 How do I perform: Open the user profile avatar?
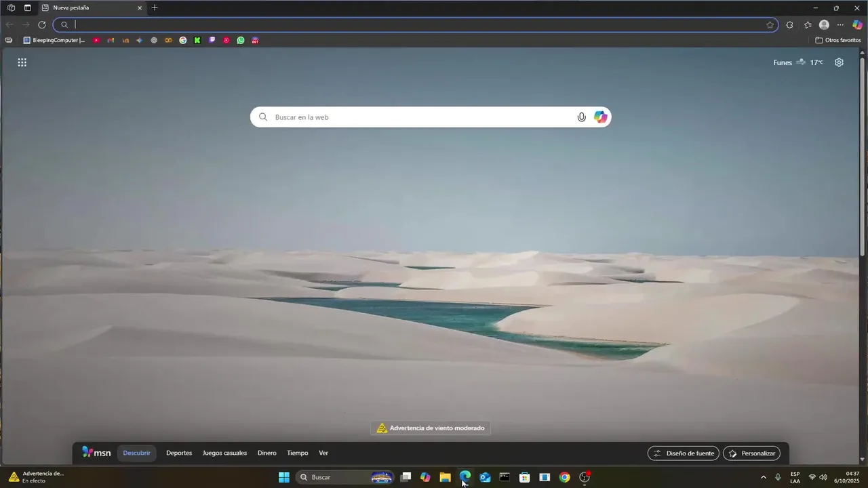(x=824, y=24)
